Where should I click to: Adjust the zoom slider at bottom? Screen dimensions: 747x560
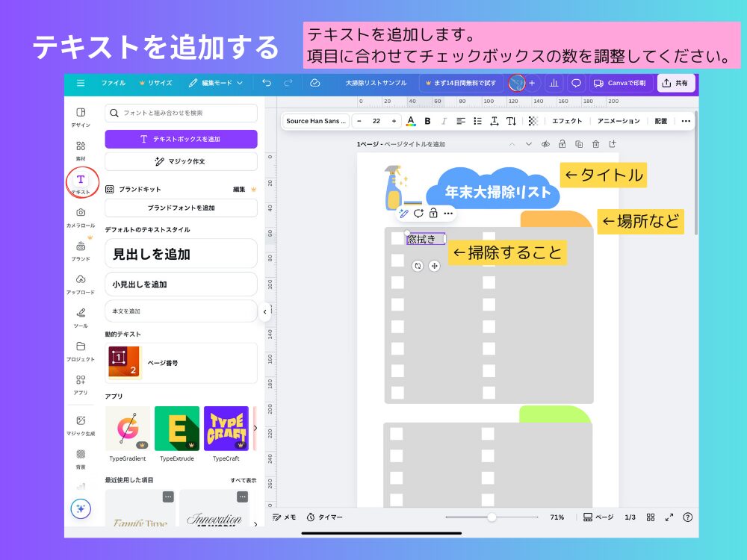coord(492,517)
